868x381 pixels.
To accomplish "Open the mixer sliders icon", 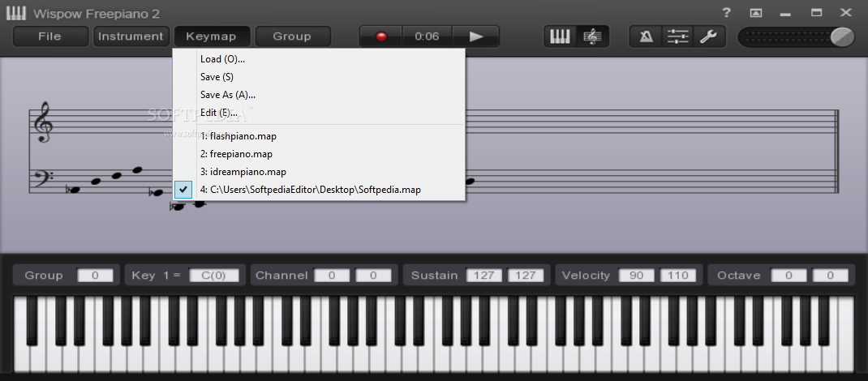I will click(677, 36).
